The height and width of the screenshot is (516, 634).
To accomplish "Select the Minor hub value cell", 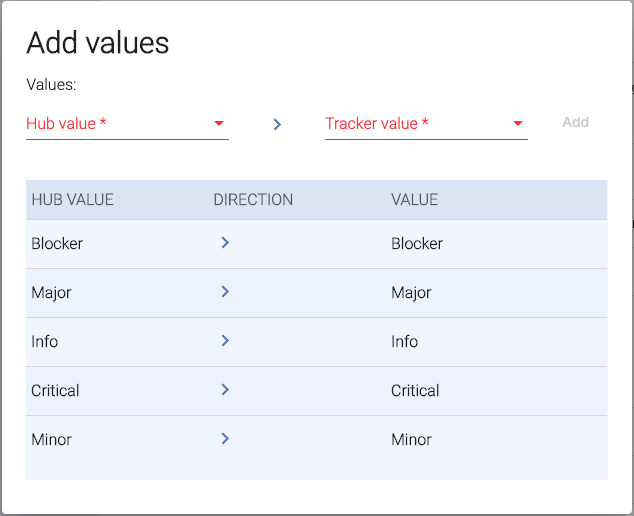I will click(x=51, y=440).
